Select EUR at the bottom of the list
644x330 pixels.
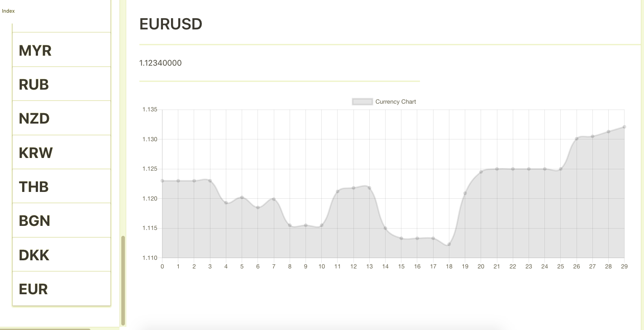click(x=33, y=289)
